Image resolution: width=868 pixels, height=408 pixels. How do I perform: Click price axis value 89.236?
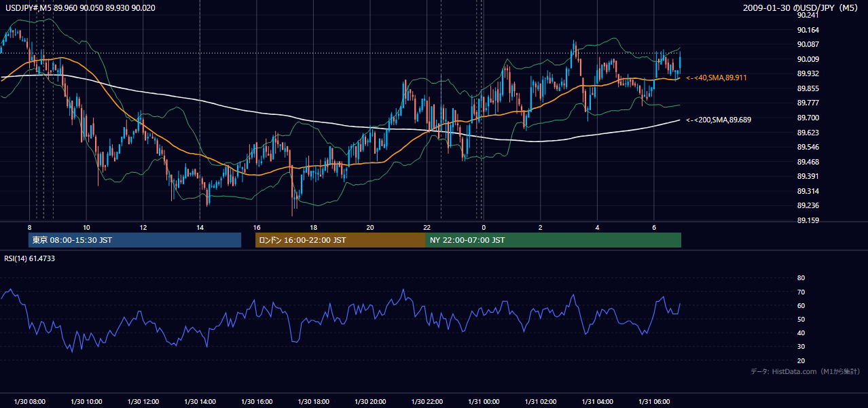808,205
